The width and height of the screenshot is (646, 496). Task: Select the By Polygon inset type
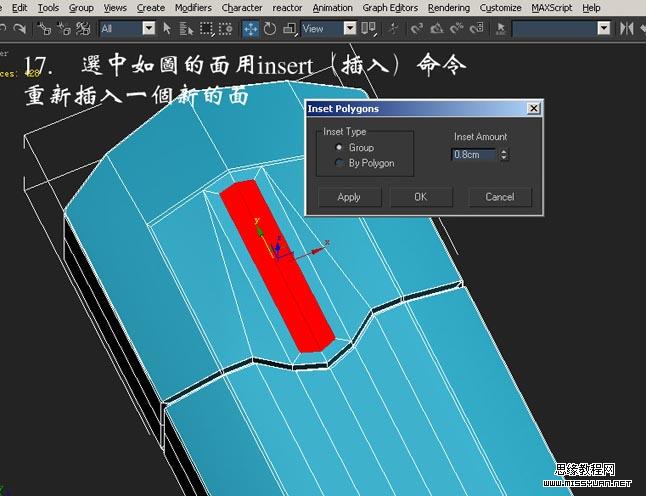[339, 163]
